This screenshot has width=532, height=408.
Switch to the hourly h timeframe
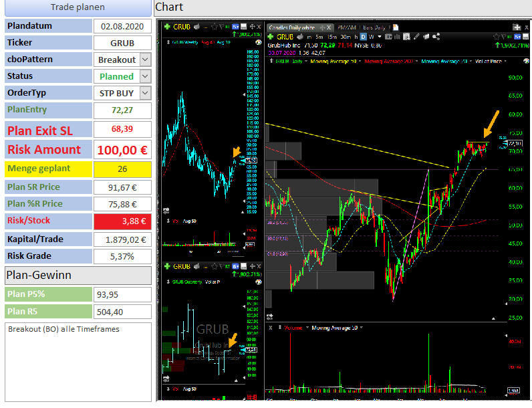coord(356,37)
